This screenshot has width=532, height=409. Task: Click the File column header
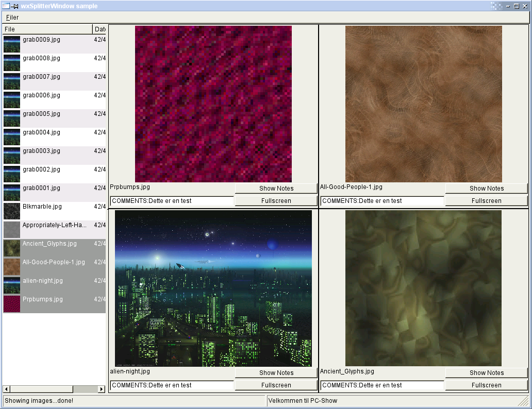click(47, 29)
